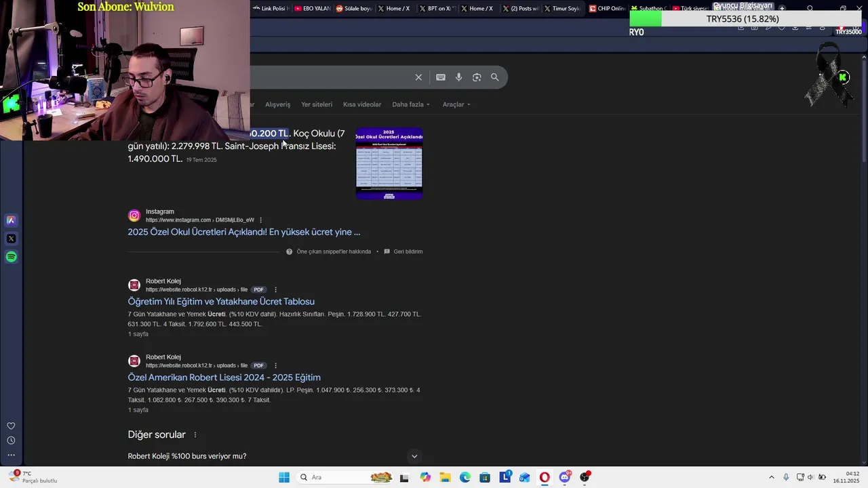Switch to the Sülale boyu browser tab
868x488 pixels.
[x=353, y=9]
